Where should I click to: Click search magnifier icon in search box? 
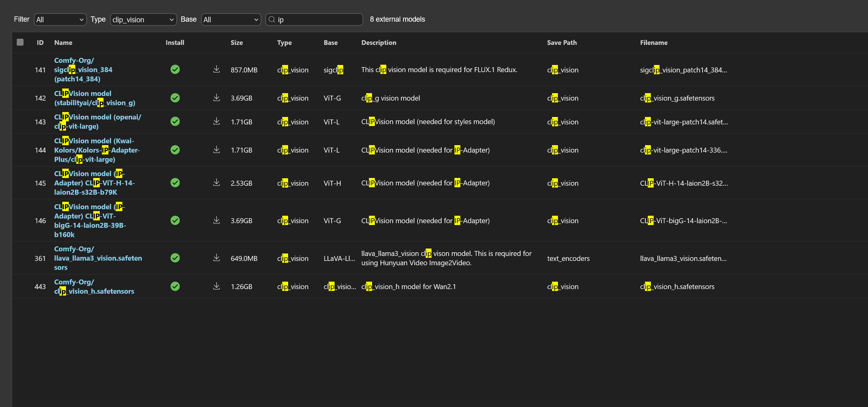coord(272,19)
